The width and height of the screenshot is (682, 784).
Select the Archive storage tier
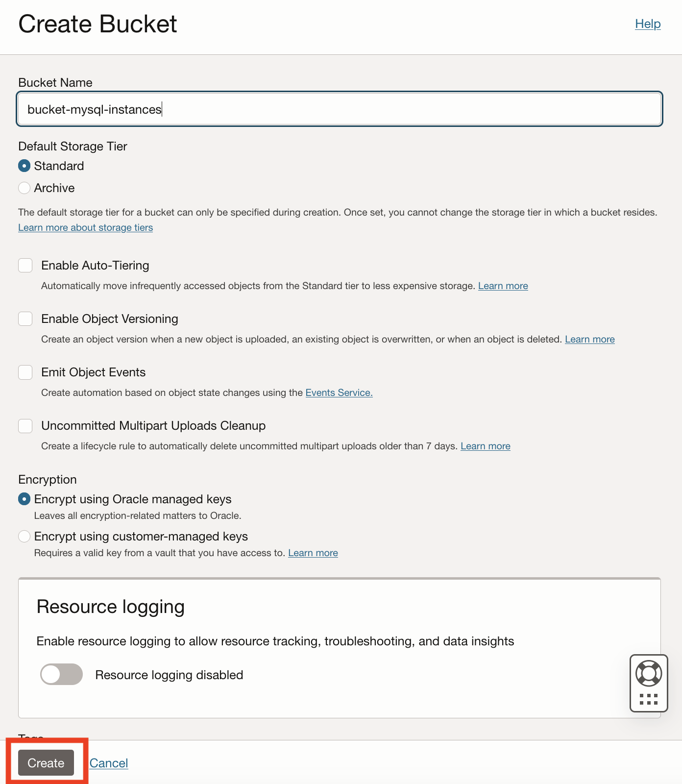coord(24,188)
